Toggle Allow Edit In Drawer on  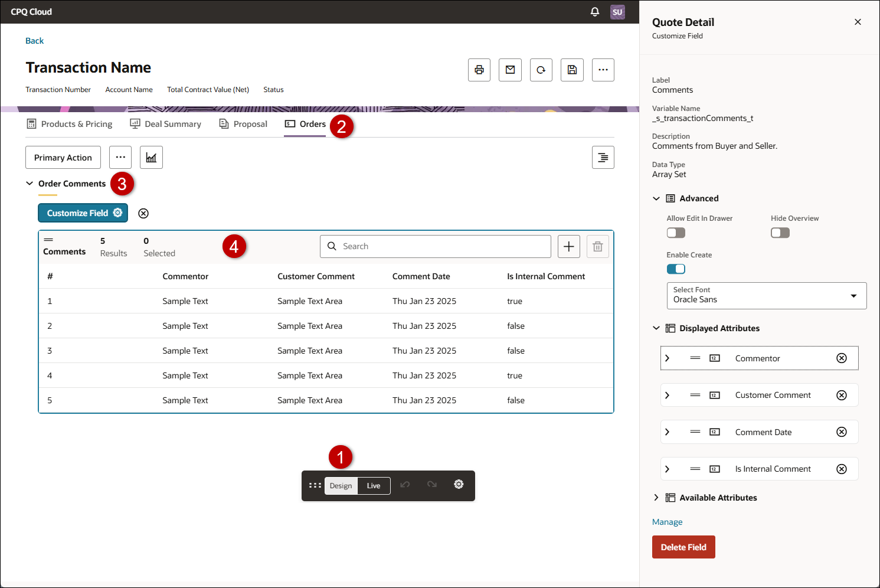(676, 233)
